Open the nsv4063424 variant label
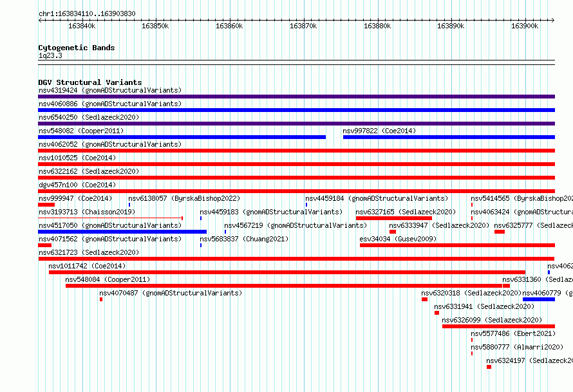The height and width of the screenshot is (392, 573). pyautogui.click(x=522, y=212)
